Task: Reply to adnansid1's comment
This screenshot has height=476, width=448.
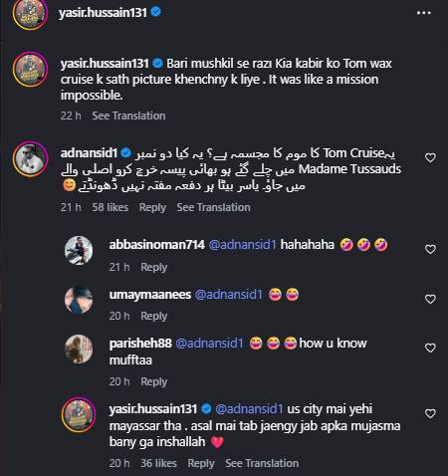Action: pos(152,207)
